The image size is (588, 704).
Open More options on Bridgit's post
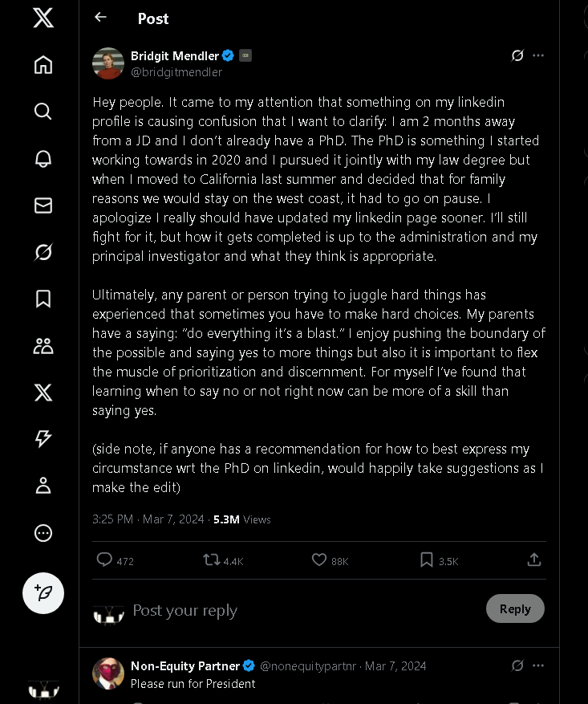pyautogui.click(x=538, y=55)
